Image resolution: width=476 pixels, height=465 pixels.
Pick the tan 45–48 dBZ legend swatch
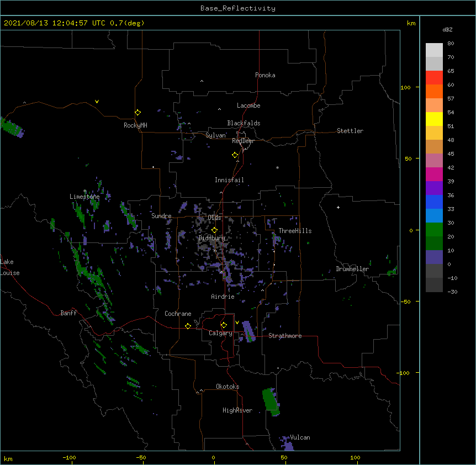434,146
